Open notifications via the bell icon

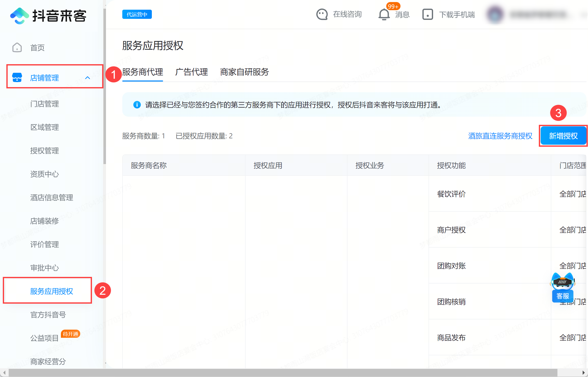[x=384, y=15]
